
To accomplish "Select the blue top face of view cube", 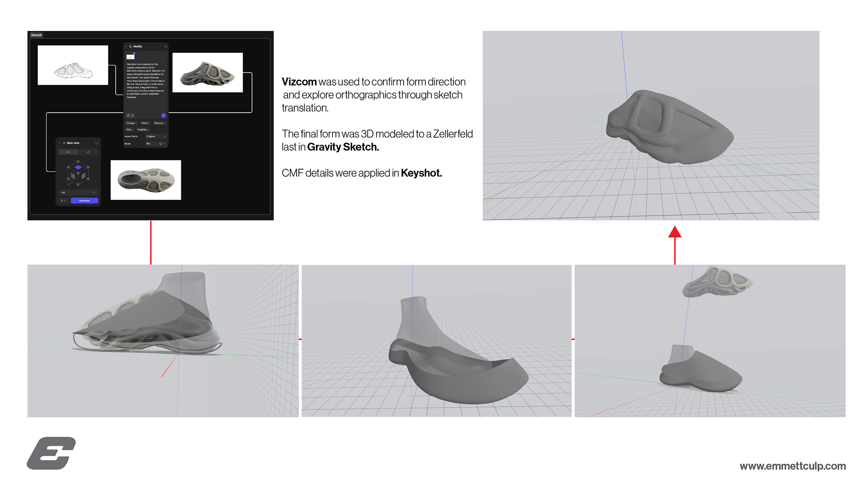I will coord(78,167).
